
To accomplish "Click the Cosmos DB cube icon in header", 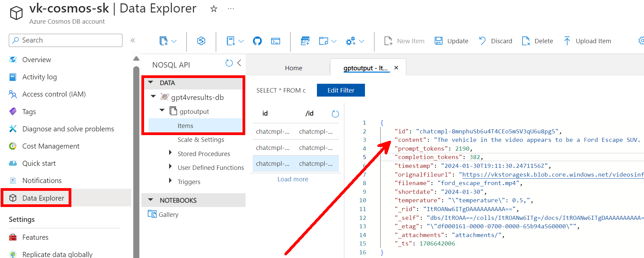I will [x=16, y=13].
